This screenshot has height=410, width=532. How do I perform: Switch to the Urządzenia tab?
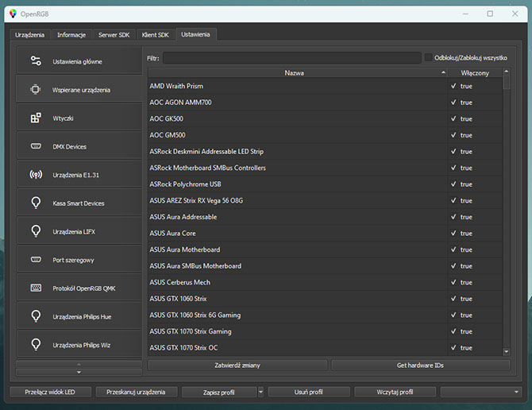[x=29, y=35]
